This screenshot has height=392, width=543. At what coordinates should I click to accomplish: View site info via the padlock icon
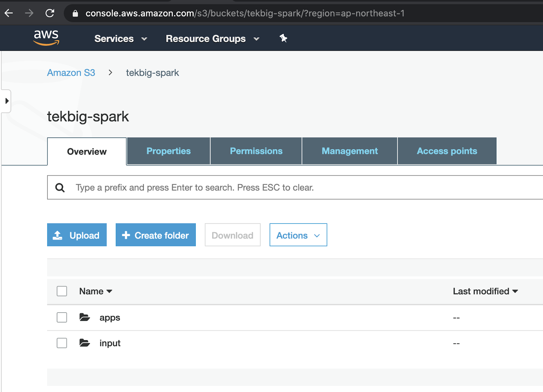click(75, 13)
